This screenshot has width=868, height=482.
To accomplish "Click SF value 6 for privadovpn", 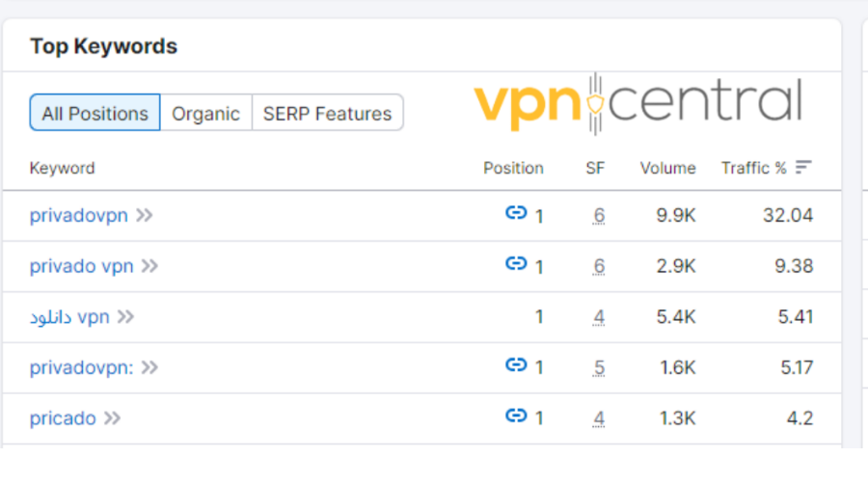I will tap(599, 216).
